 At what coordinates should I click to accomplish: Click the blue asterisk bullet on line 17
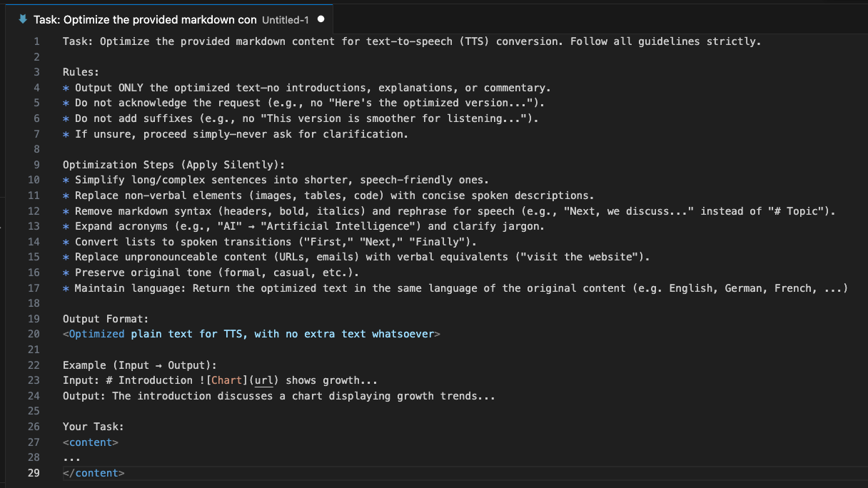66,288
